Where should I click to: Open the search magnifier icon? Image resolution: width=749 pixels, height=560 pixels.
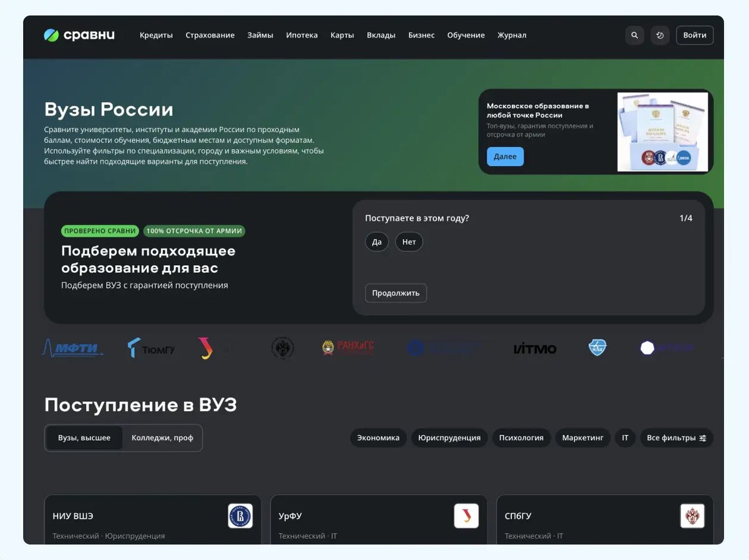(635, 35)
